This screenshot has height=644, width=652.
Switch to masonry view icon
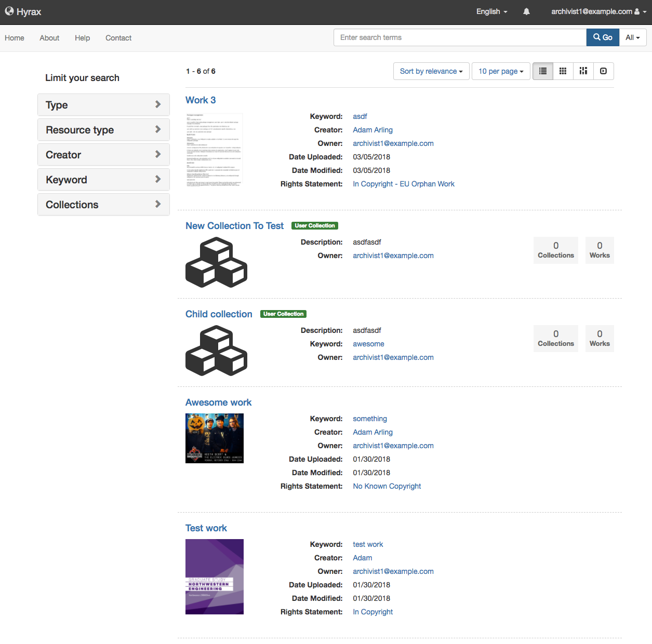pyautogui.click(x=583, y=71)
